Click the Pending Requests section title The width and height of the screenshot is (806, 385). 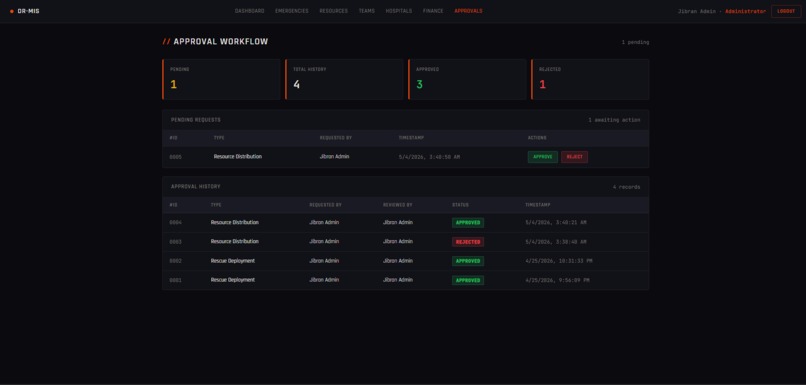point(196,120)
